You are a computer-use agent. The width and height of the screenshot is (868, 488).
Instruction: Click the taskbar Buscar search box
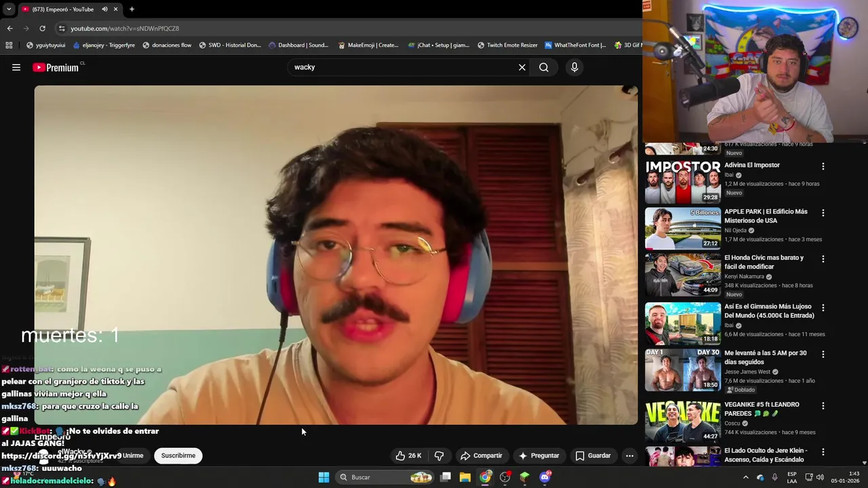pos(385,477)
